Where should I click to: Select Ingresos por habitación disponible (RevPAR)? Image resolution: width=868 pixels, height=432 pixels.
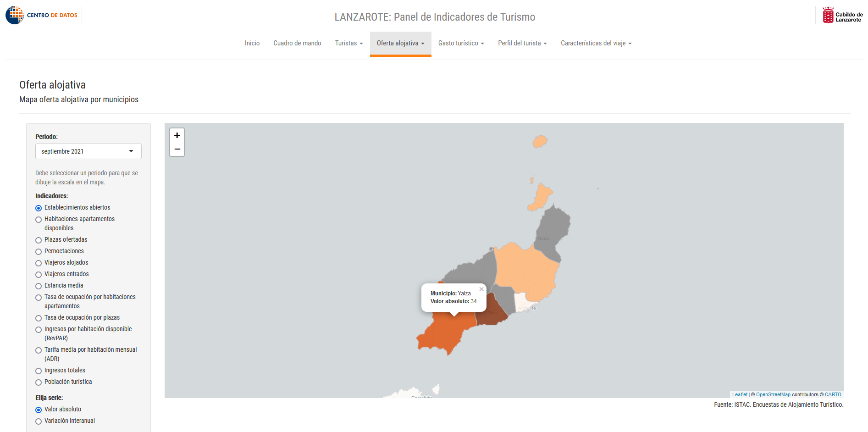[x=39, y=330]
